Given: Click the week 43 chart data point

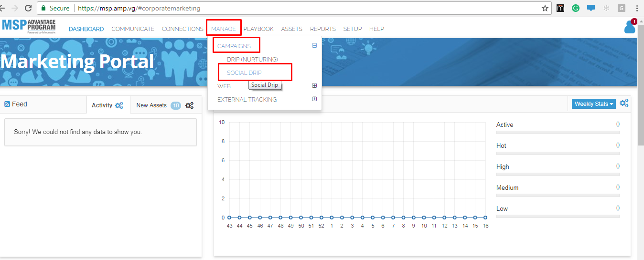Looking at the screenshot, I should click(229, 218).
